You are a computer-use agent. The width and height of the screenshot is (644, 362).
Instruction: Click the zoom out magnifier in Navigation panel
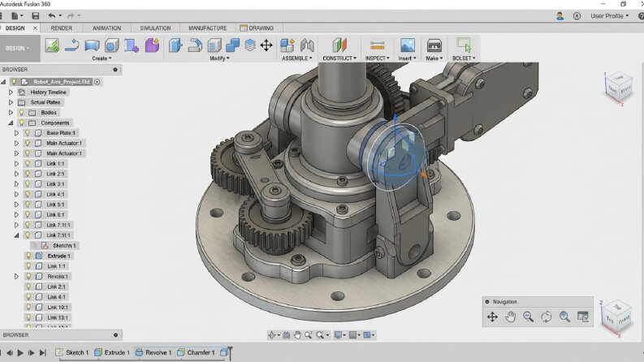pos(528,317)
